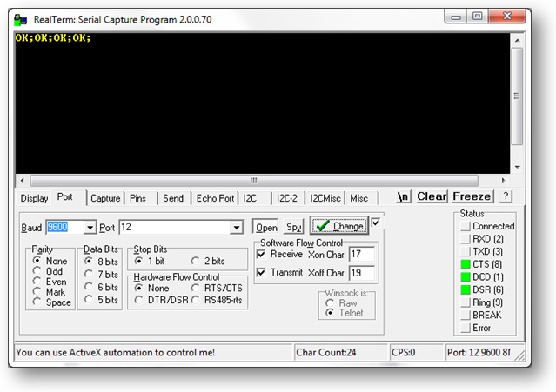Screen dimensions: 556x392
Task: Click the Spy button
Action: 293,227
